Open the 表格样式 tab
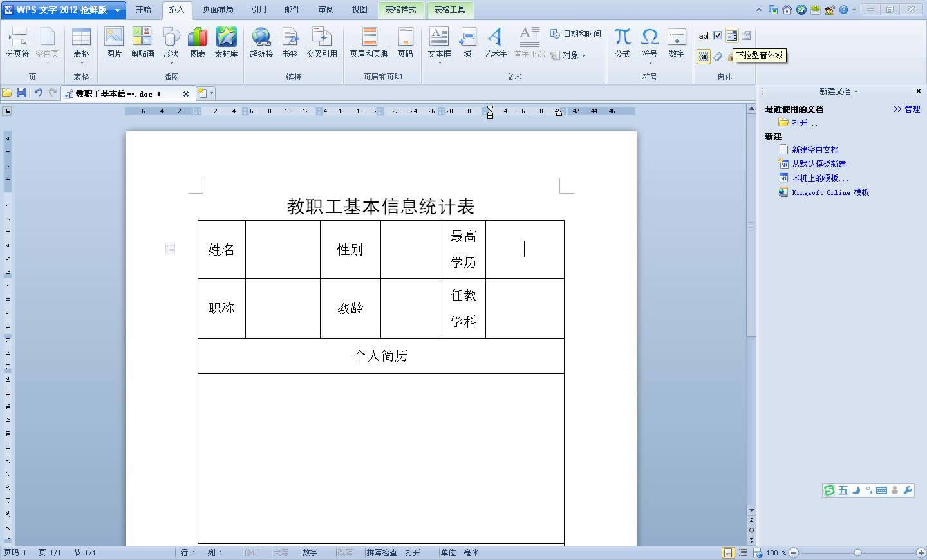Viewport: 927px width, 560px height. pos(400,10)
